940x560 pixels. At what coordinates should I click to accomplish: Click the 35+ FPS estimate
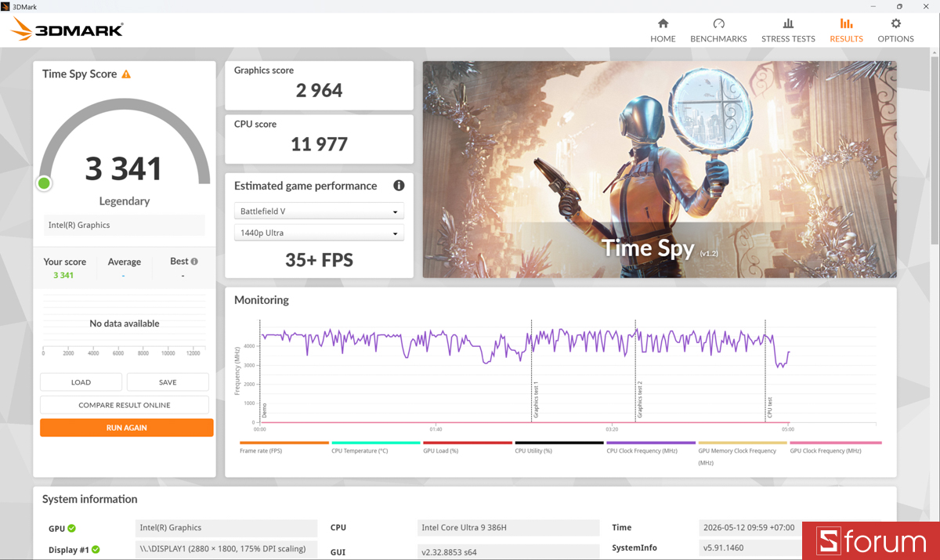(x=319, y=260)
